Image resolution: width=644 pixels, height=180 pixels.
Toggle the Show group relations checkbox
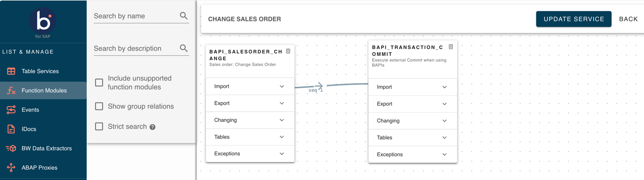click(99, 106)
